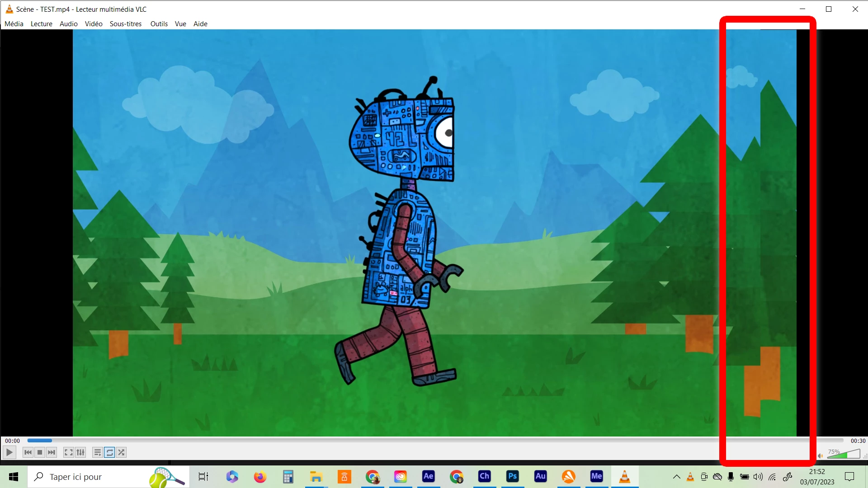This screenshot has height=488, width=868.
Task: Expand the Outils menu
Action: [159, 23]
